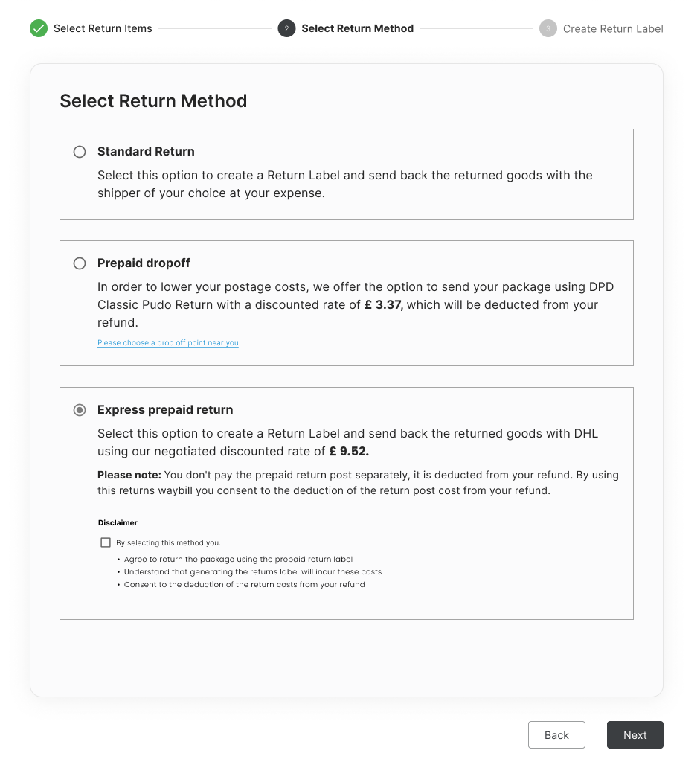Select the Standard Return radio button
The image size is (700, 762).
coord(80,152)
